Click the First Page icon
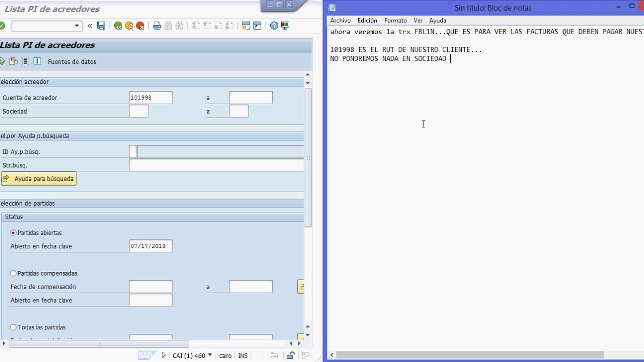Image resolution: width=644 pixels, height=362 pixels. (196, 26)
